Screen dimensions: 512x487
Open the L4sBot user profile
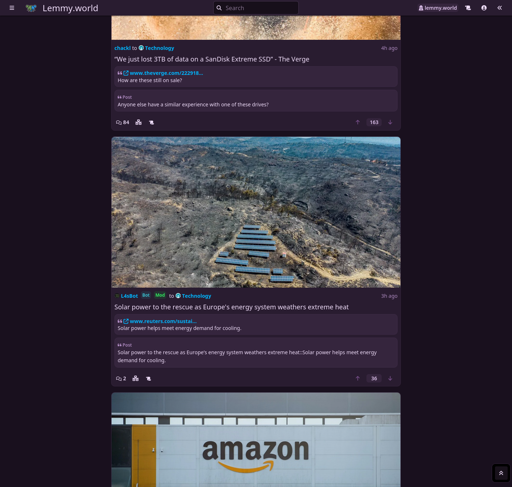click(127, 296)
